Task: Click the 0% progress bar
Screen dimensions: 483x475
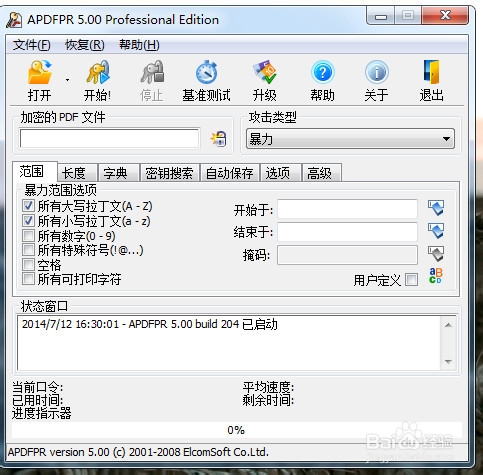Action: point(237,430)
